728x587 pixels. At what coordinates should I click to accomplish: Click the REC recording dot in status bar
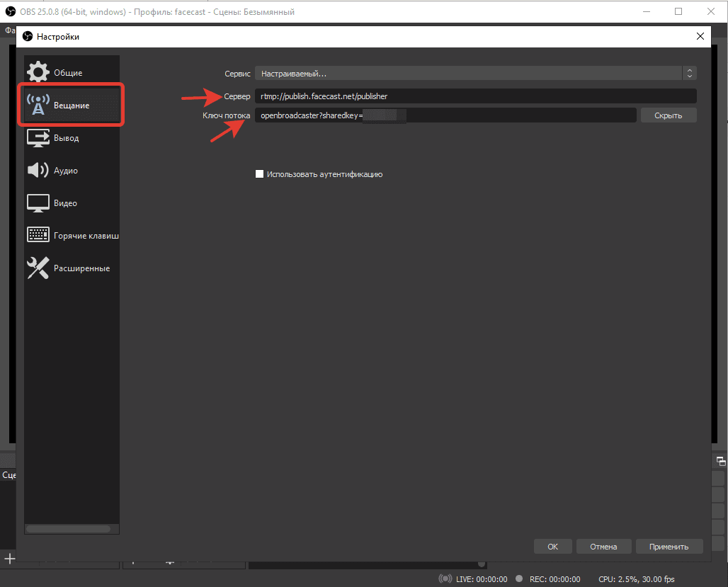[519, 579]
